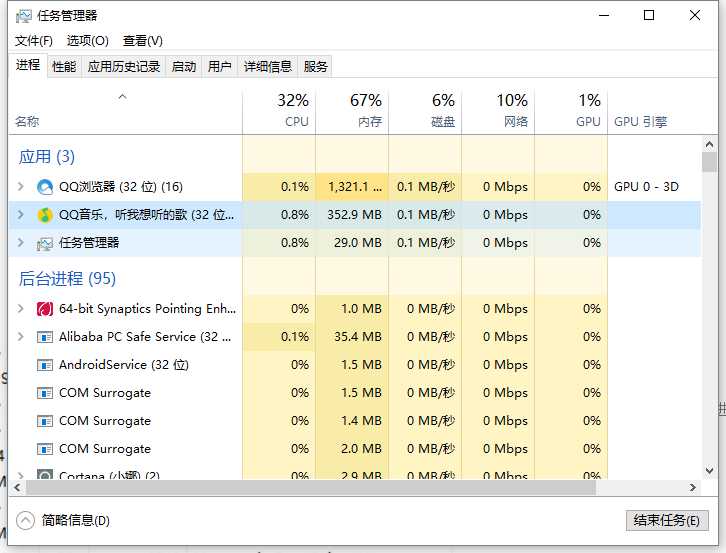
Task: Expand the 任务管理器 process group
Action: pyautogui.click(x=20, y=242)
